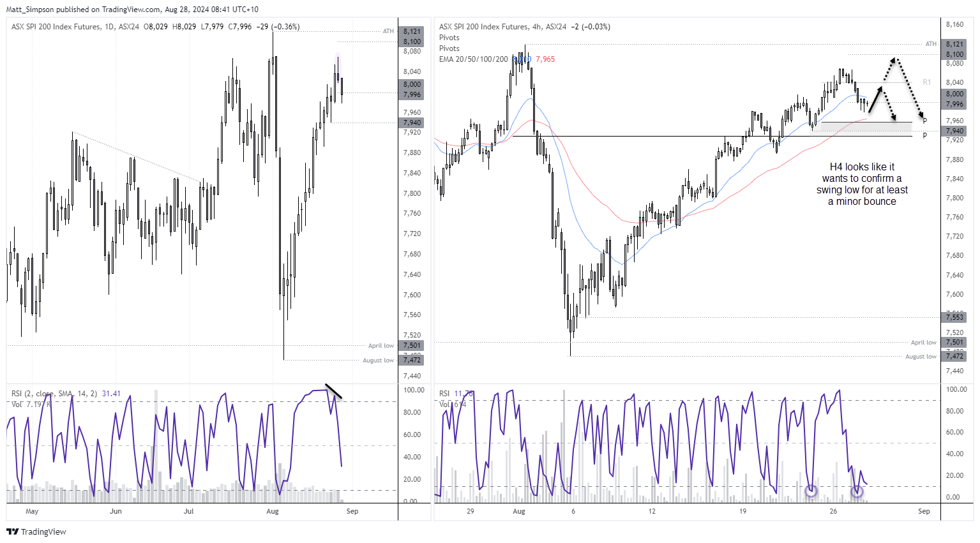Click the H4 swing low annotation text
The width and height of the screenshot is (980, 543).
[862, 184]
